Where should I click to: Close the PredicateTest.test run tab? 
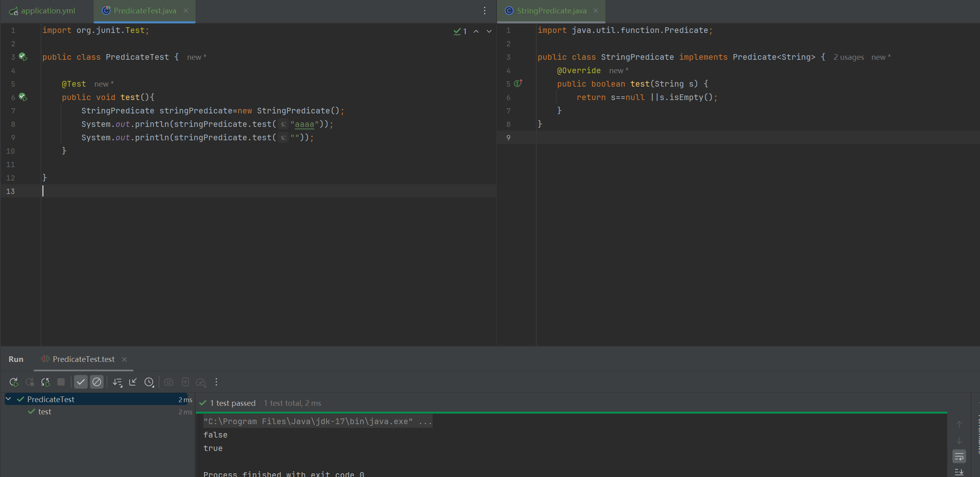click(x=124, y=359)
